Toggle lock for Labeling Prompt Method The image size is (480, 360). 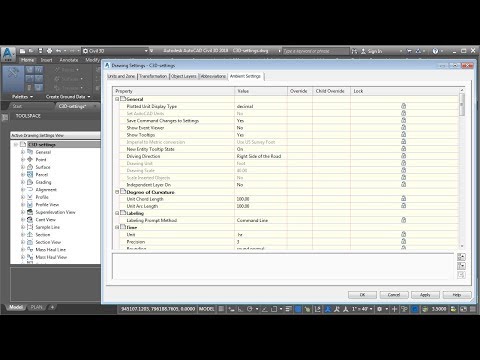(x=403, y=220)
